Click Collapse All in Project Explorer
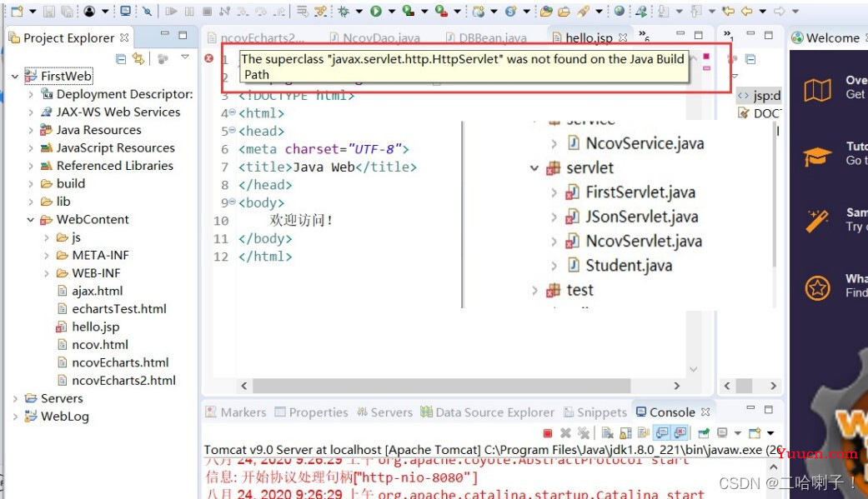The width and height of the screenshot is (868, 499). click(121, 58)
